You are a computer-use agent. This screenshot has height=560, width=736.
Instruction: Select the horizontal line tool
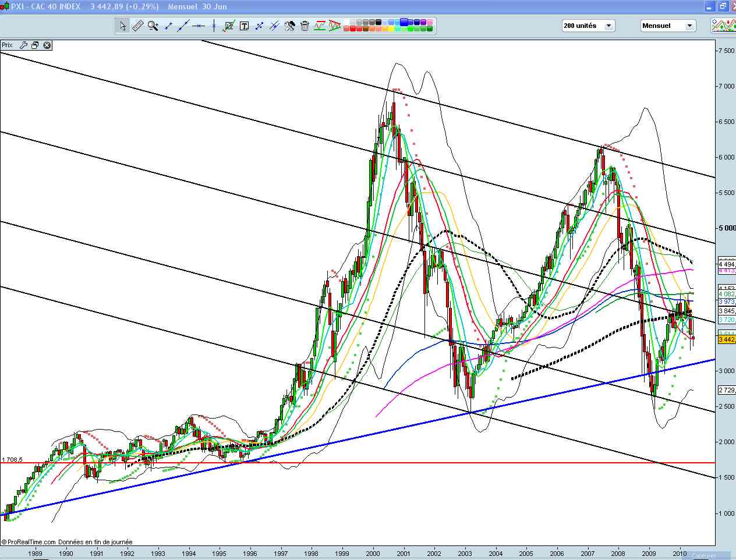(198, 26)
